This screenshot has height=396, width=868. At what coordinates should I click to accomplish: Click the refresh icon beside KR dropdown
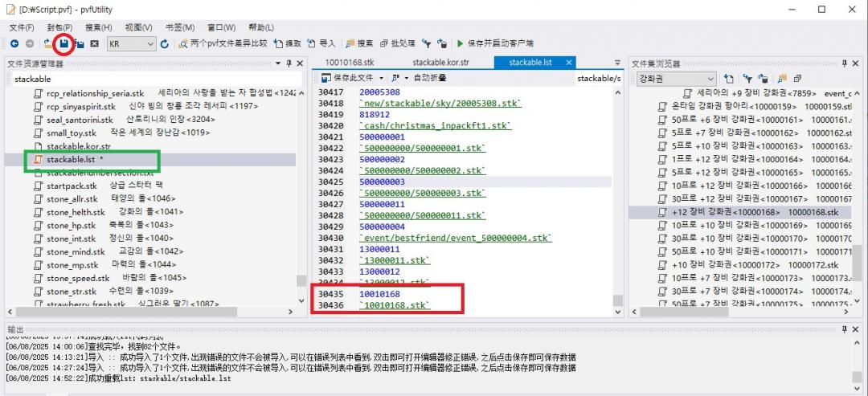pyautogui.click(x=165, y=43)
